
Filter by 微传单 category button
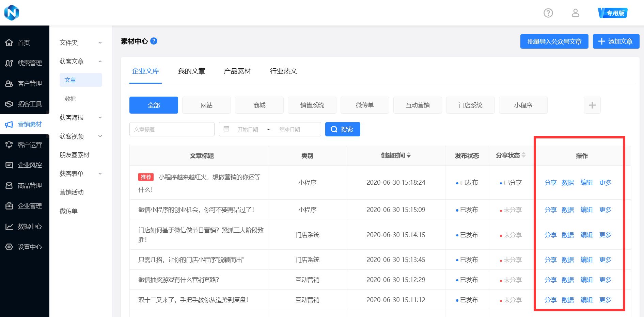tap(365, 105)
